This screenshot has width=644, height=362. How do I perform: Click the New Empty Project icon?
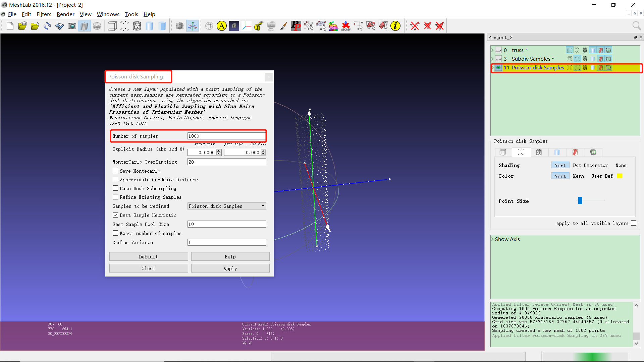[10, 26]
